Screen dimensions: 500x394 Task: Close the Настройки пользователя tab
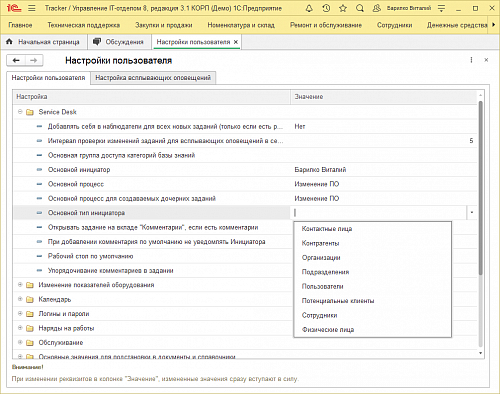coord(236,42)
